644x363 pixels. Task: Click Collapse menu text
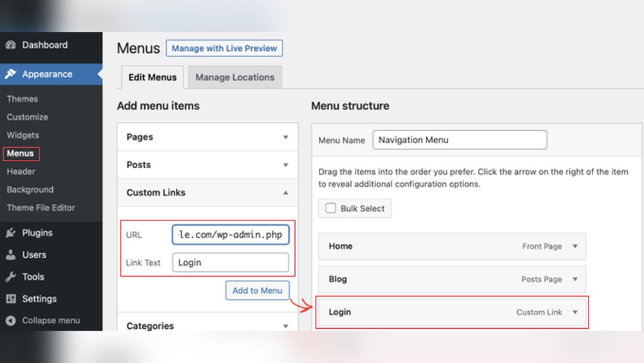[x=51, y=320]
